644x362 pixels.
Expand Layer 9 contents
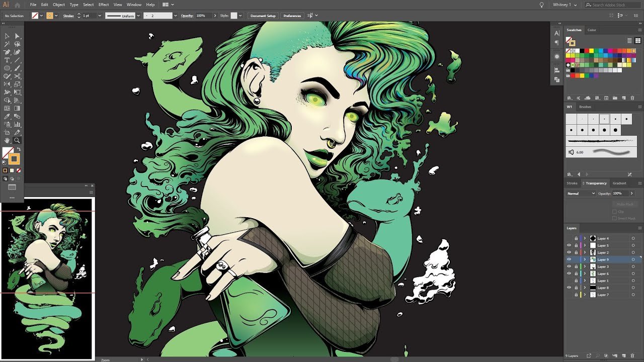[x=585, y=259]
